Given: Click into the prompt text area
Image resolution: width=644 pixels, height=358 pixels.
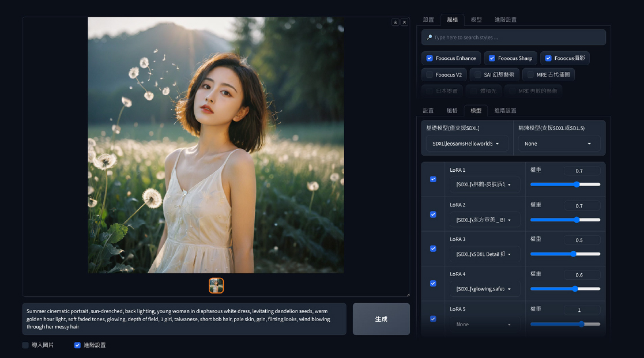Looking at the screenshot, I should click(x=184, y=319).
